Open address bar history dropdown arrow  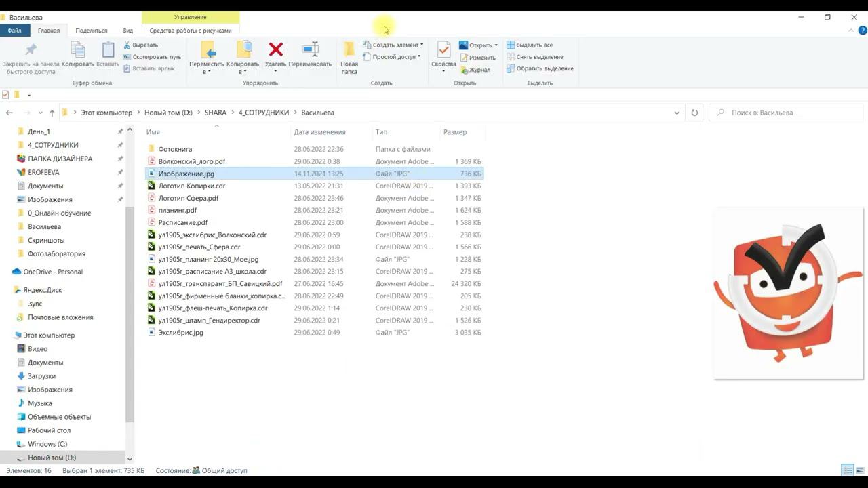677,113
